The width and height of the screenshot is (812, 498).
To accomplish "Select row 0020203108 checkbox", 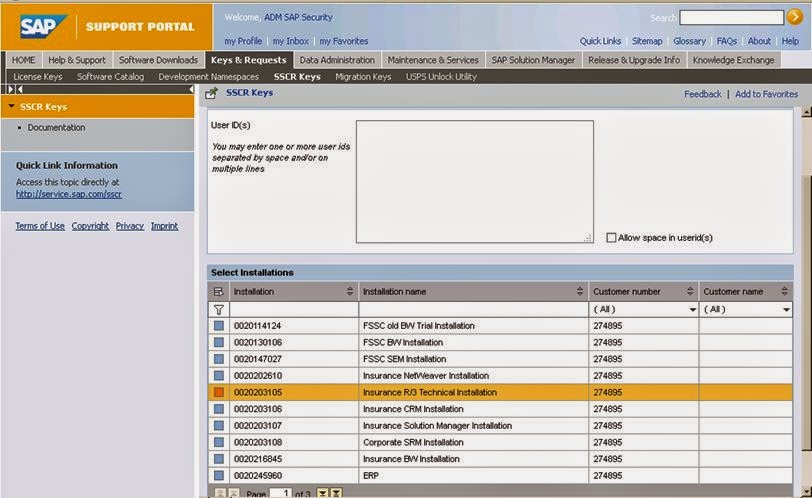I will (219, 442).
